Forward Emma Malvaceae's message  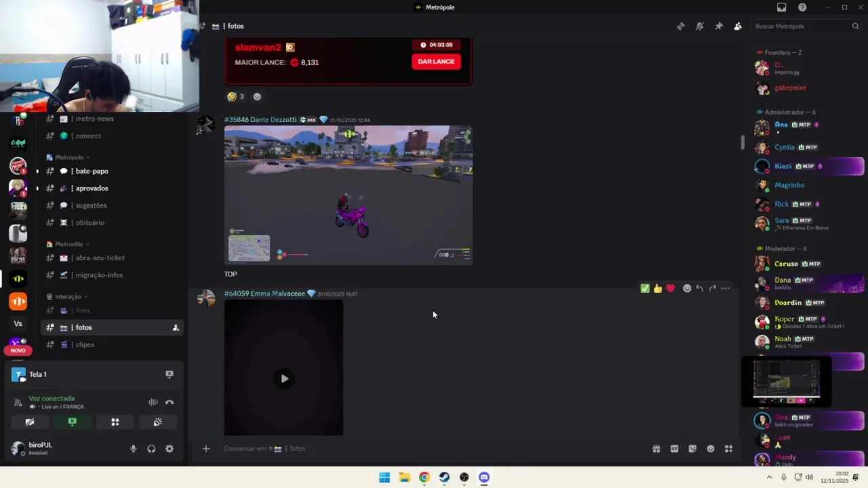[x=712, y=288]
